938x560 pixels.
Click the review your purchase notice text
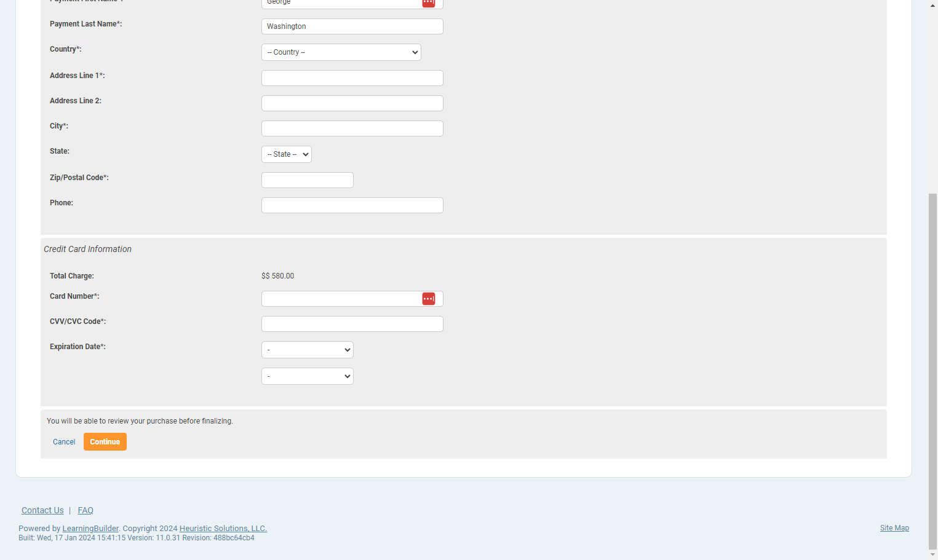[x=140, y=421]
